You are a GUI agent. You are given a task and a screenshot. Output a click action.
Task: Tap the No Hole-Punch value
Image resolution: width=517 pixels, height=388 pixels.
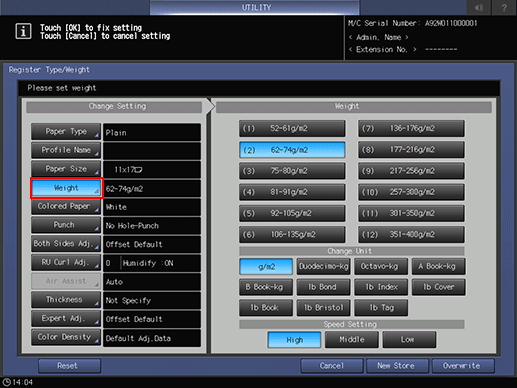(x=152, y=226)
